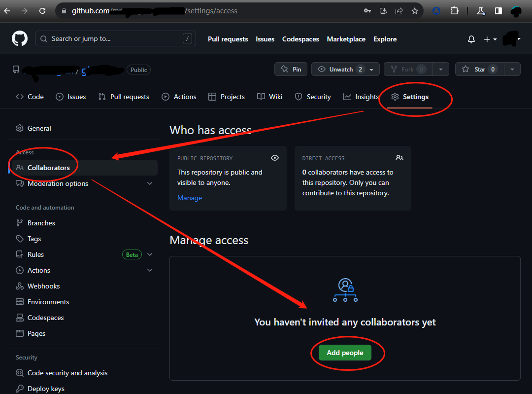Click the flask labs icon in browser toolbar
This screenshot has height=394, width=532.
481,11
